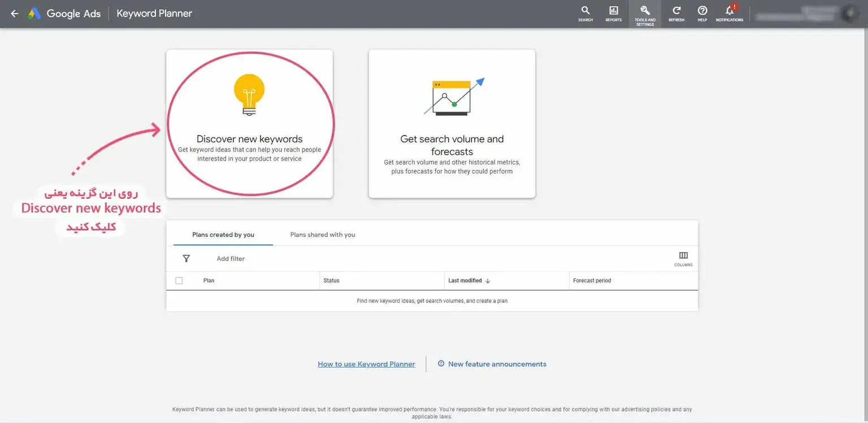
Task: Open the Columns chooser icon
Action: point(683,259)
